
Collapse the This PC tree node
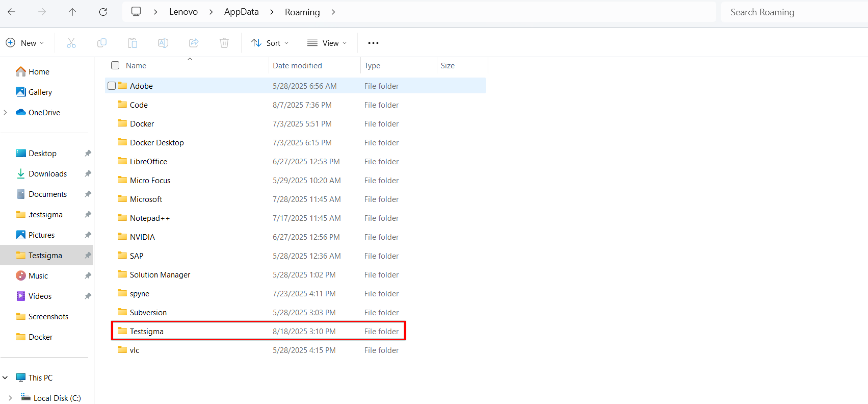click(x=5, y=377)
